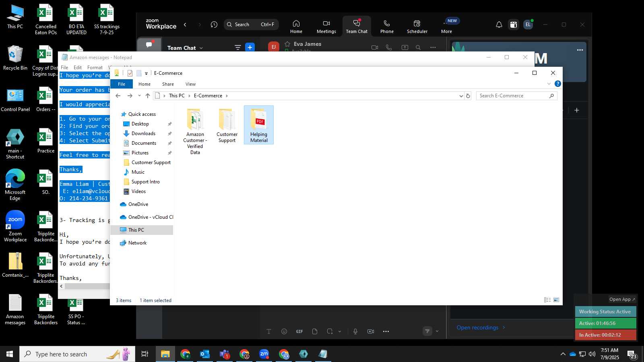Open Zoom Meetings tab
The height and width of the screenshot is (362, 644).
pyautogui.click(x=326, y=27)
